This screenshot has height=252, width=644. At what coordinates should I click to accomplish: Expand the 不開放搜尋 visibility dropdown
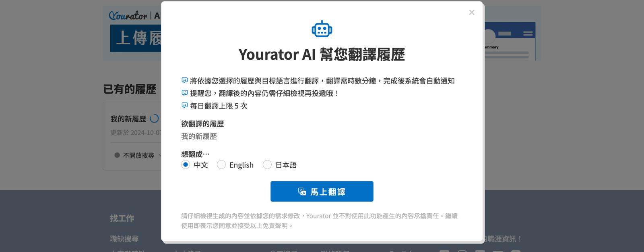[138, 155]
